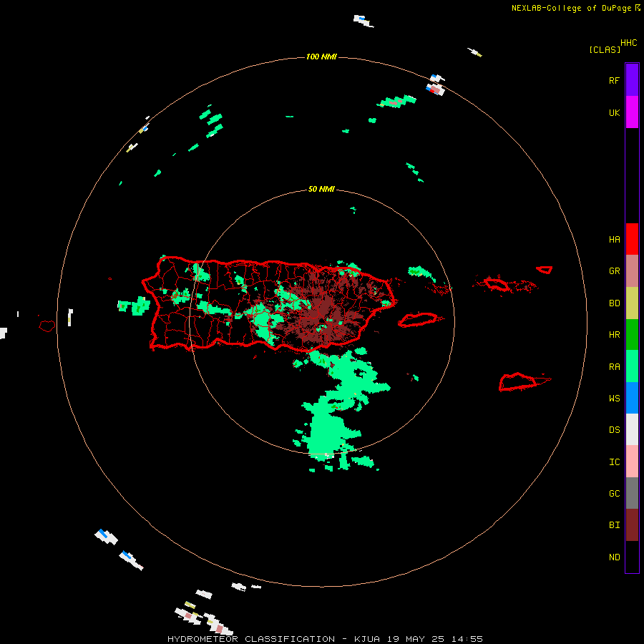Click the DS legend label
This screenshot has height=644, width=644.
tap(614, 430)
